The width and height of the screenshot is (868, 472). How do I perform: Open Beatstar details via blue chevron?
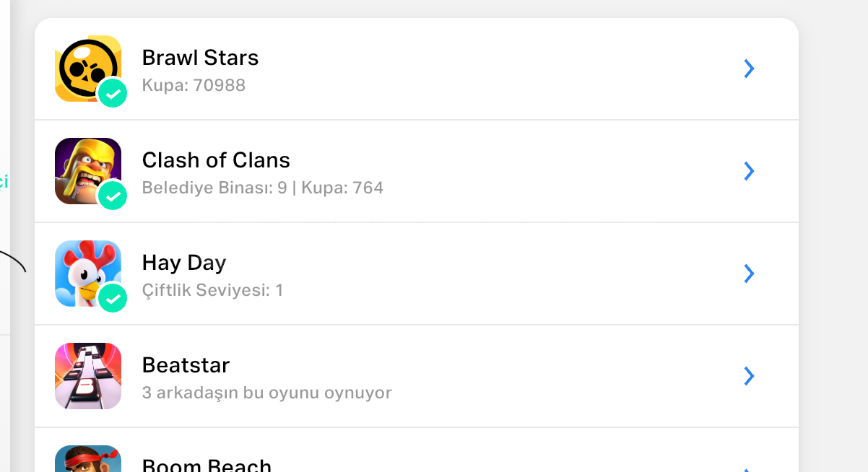(x=749, y=376)
